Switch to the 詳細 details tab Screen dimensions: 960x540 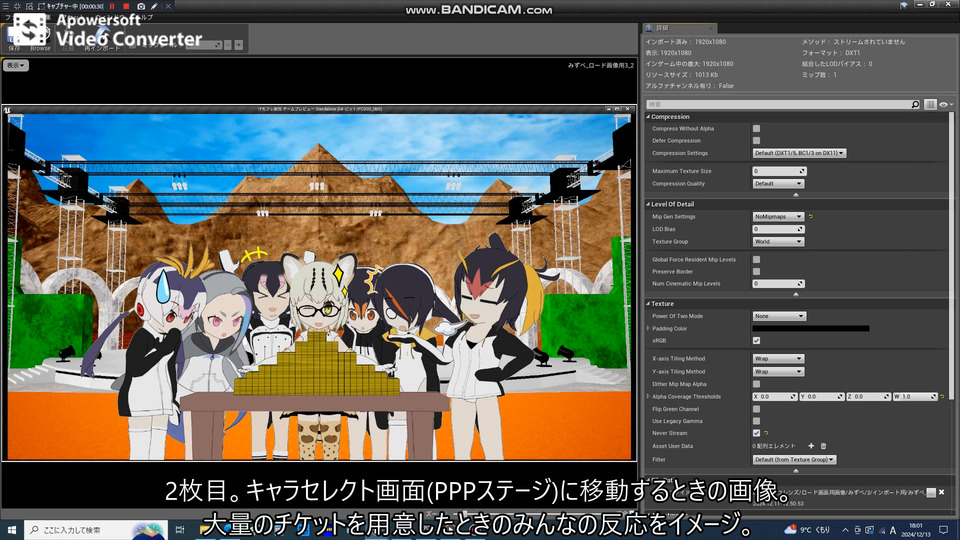click(x=678, y=28)
